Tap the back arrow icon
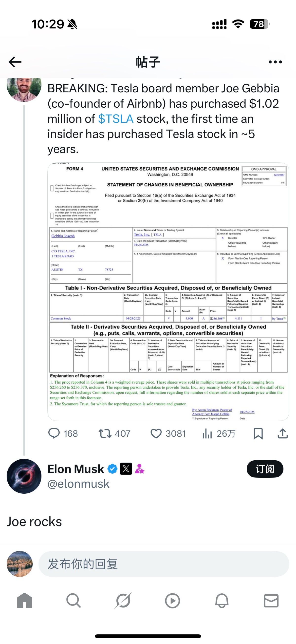The image size is (296, 644). 15,62
